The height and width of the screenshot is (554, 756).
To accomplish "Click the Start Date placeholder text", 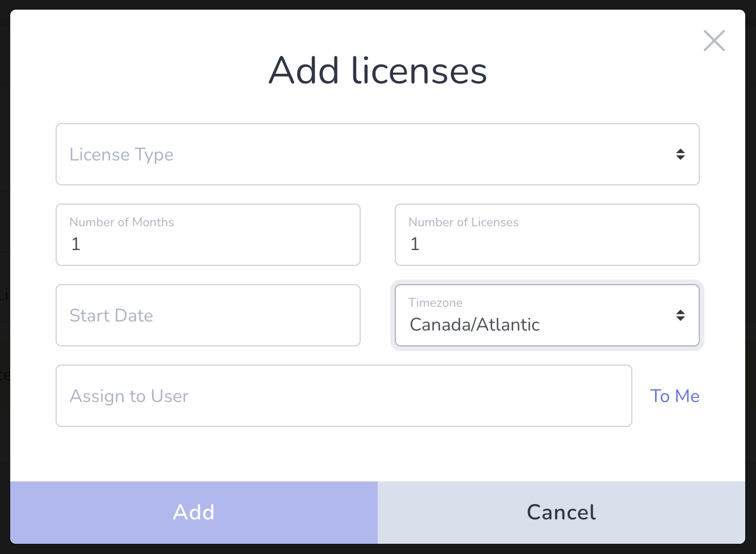I will [x=111, y=315].
